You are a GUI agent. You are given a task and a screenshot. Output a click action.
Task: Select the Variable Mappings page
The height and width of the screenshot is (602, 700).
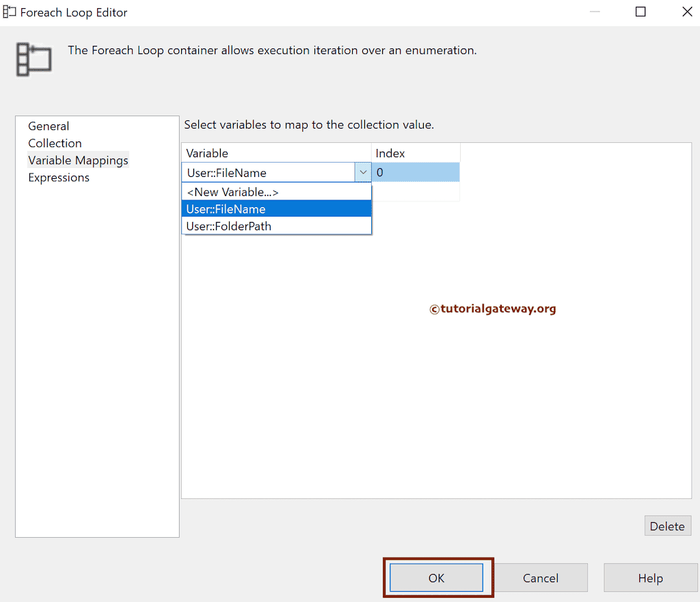[78, 160]
